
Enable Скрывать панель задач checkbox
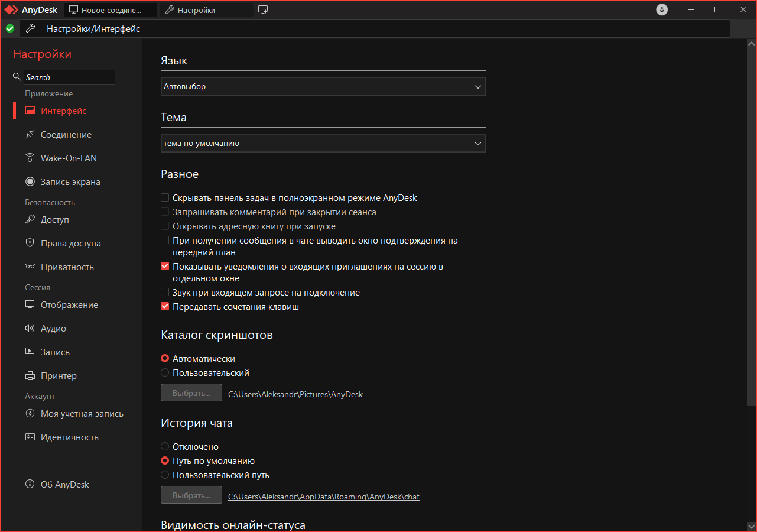(x=165, y=198)
